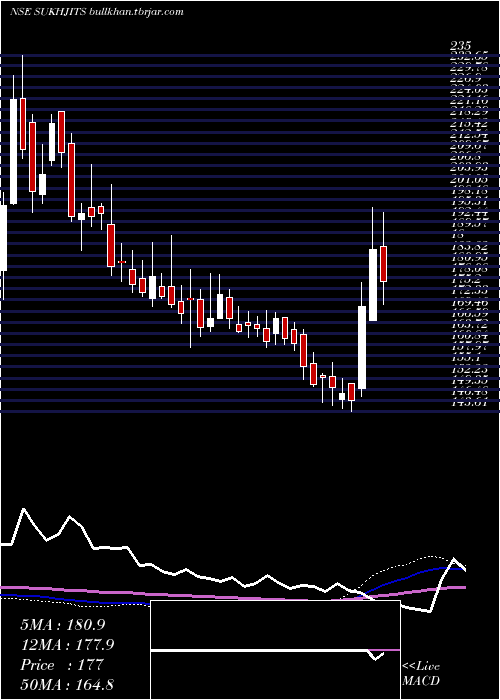500x700 pixels.
Task: Click the tall white candle before the last
Action: [373, 285]
